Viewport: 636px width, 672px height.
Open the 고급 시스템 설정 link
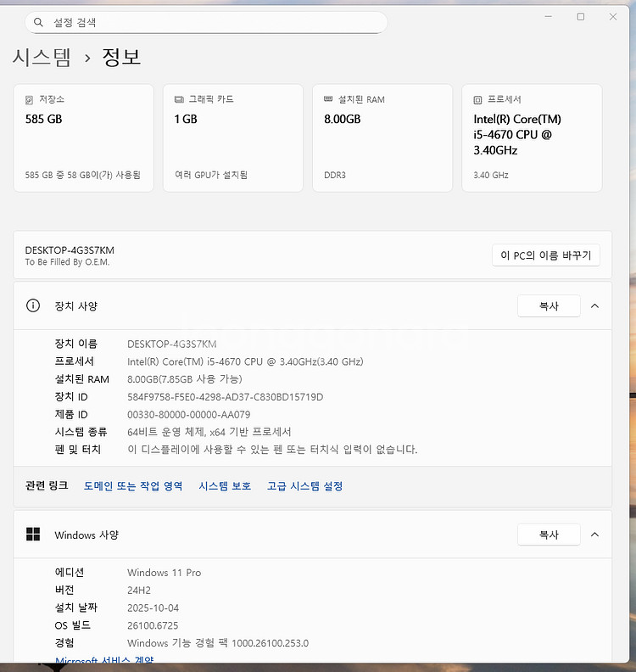click(304, 486)
